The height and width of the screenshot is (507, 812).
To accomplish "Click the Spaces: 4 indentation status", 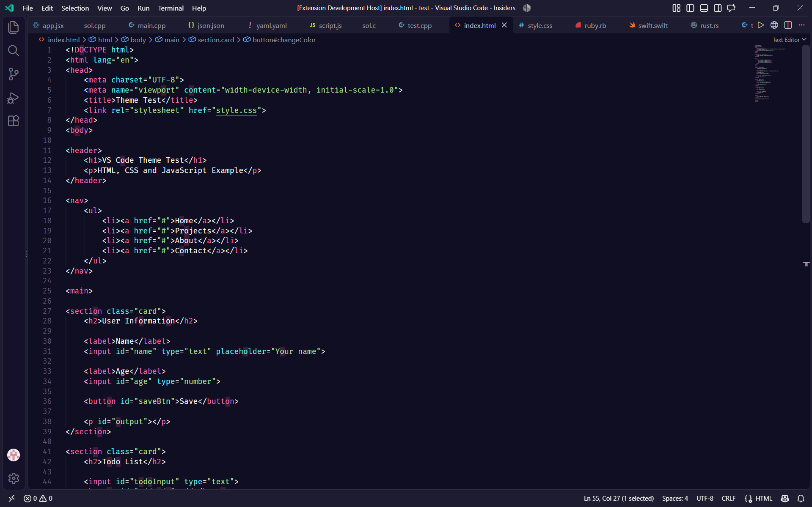I will click(x=675, y=499).
